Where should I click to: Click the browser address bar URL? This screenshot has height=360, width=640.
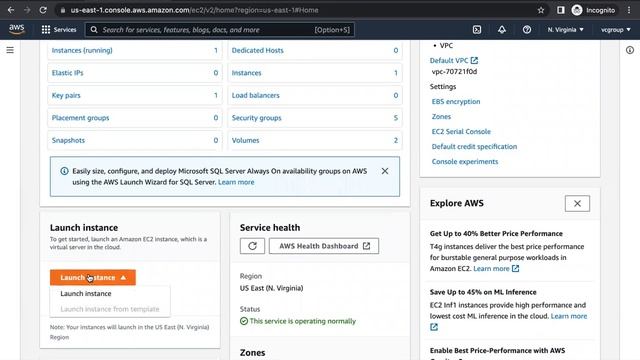pyautogui.click(x=194, y=10)
